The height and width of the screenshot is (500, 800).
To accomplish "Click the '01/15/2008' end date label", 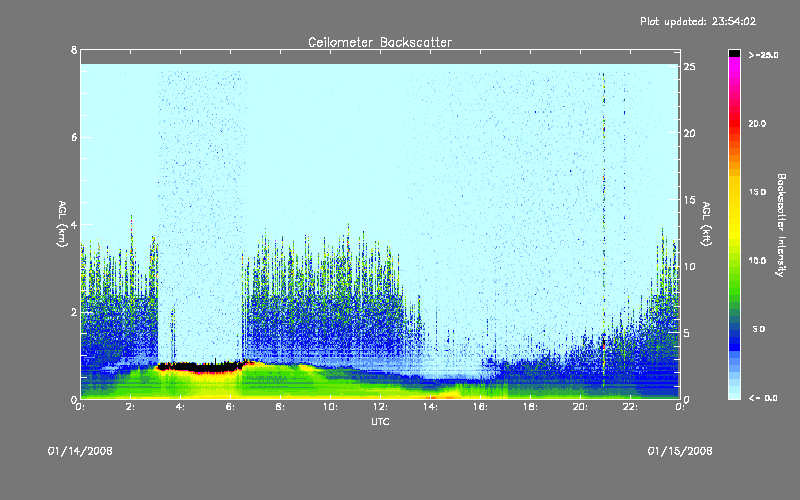I will pos(680,451).
